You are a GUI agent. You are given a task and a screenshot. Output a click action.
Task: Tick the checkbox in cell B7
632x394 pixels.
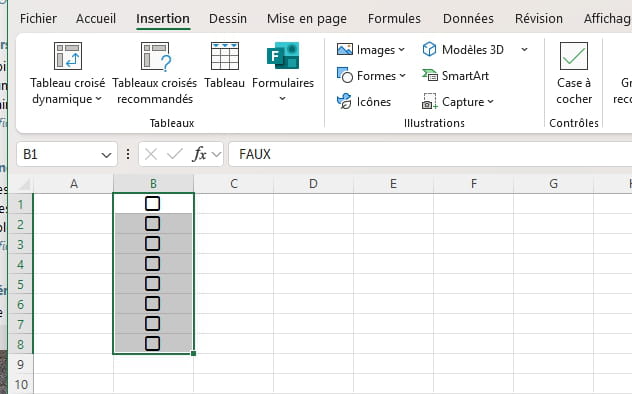click(152, 323)
